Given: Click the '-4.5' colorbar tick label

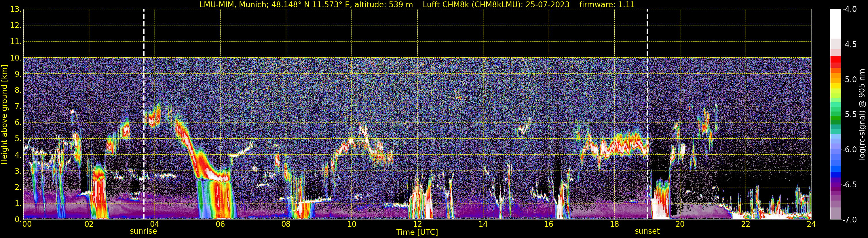Looking at the screenshot, I should [850, 44].
